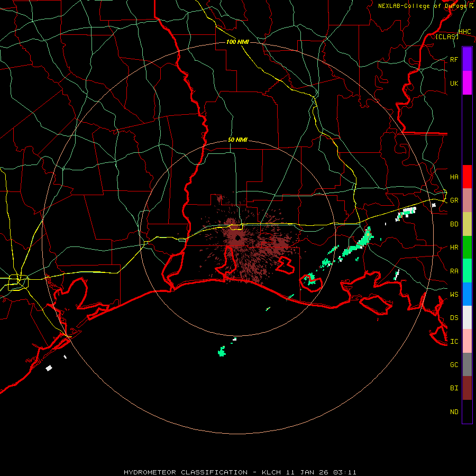Click the offshore rain echo south of the 50 NMI ring
The image size is (476, 476).
222,352
